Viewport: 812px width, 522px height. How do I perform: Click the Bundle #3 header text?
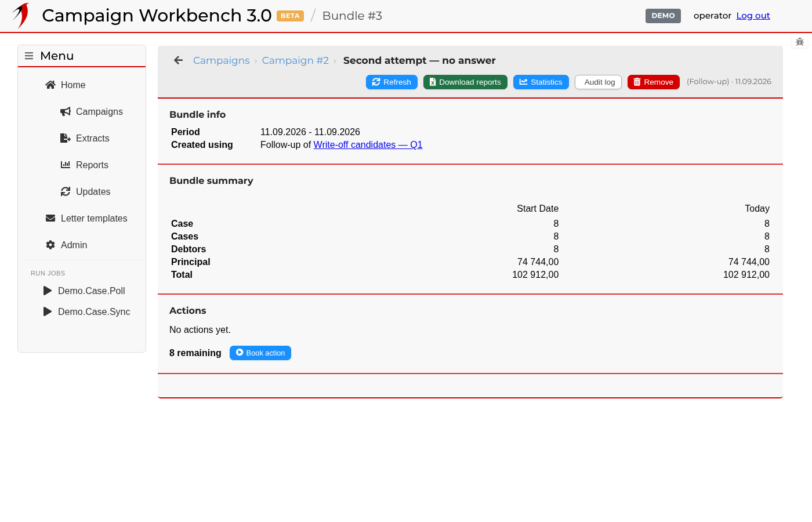352,16
